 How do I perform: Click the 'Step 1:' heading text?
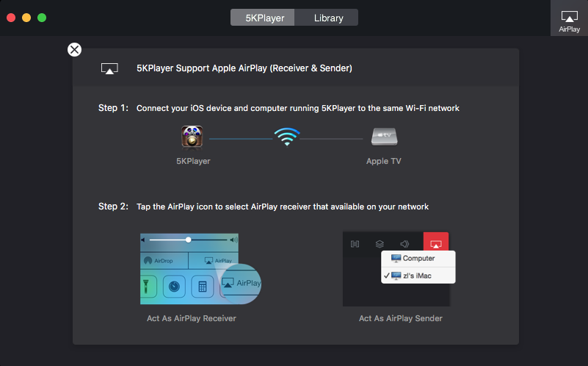113,108
